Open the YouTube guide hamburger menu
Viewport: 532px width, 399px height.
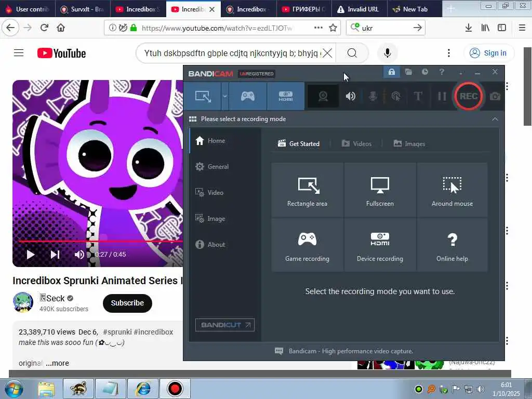click(19, 53)
